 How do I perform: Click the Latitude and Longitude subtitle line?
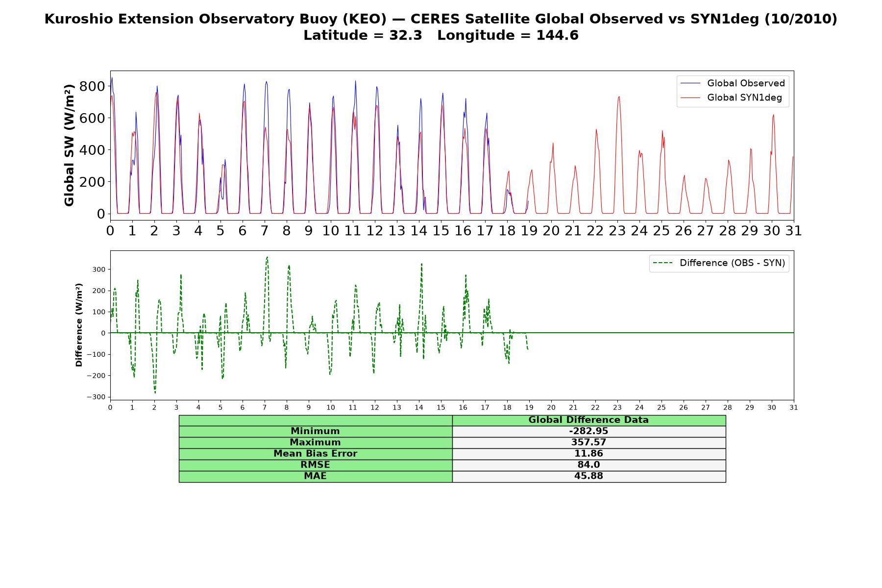(441, 35)
